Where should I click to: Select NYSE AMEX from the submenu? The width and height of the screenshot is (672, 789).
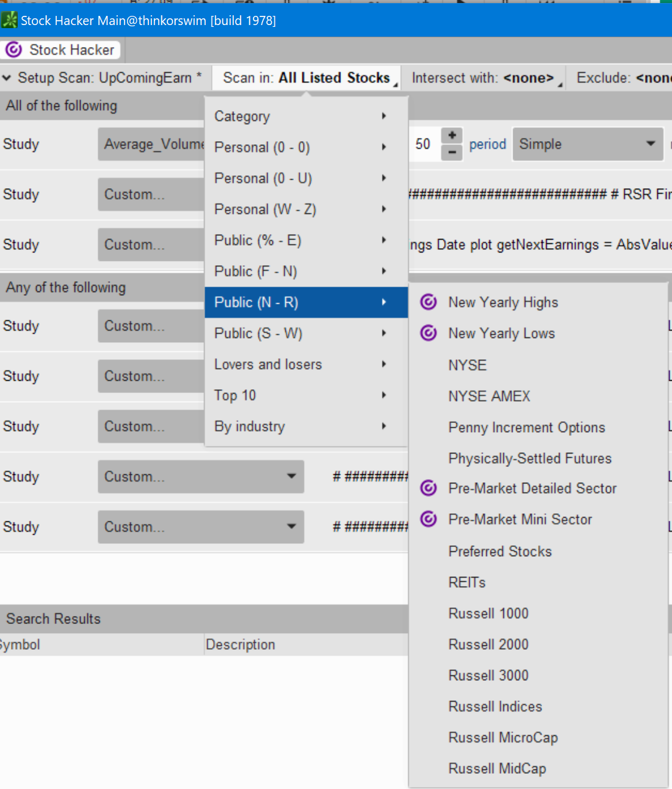(538, 396)
